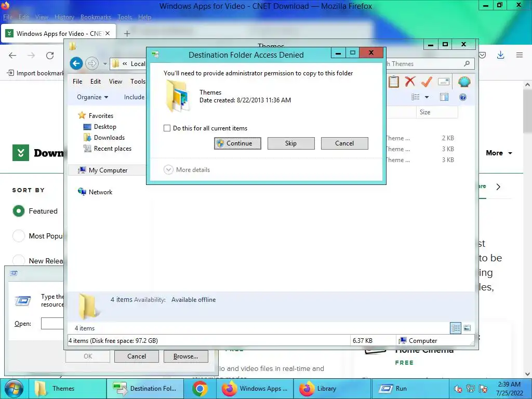Switch to Library taskbar button

[x=332, y=389]
